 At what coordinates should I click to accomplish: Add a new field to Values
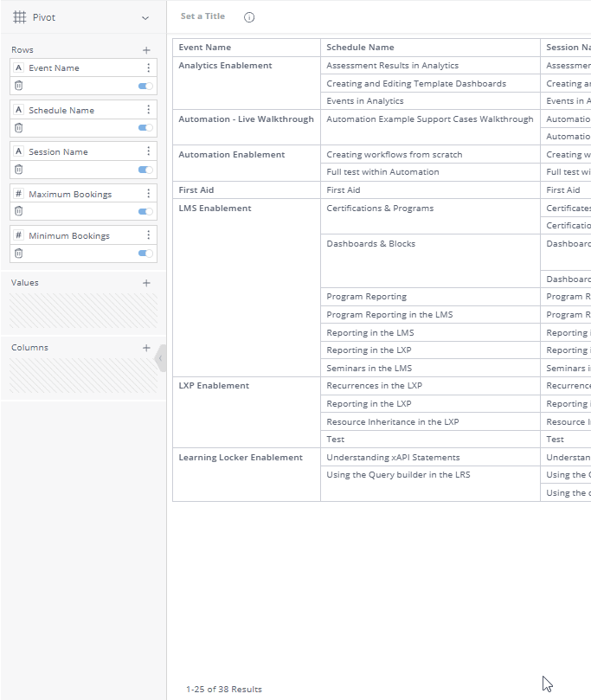[146, 283]
